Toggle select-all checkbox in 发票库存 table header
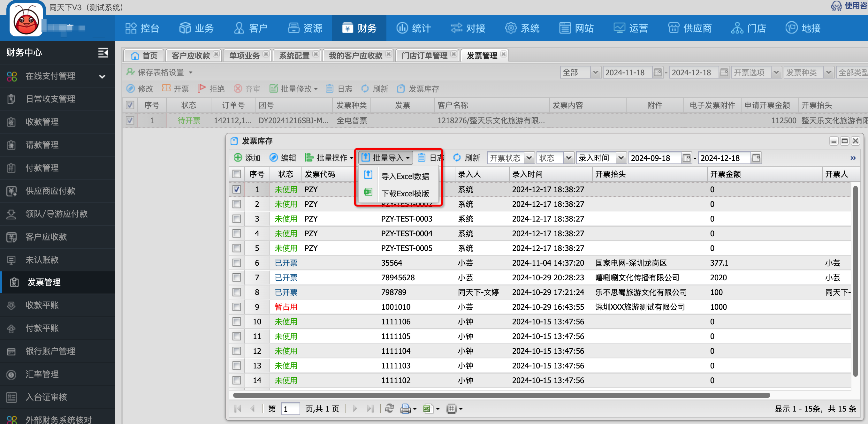Viewport: 868px width, 424px height. (237, 174)
